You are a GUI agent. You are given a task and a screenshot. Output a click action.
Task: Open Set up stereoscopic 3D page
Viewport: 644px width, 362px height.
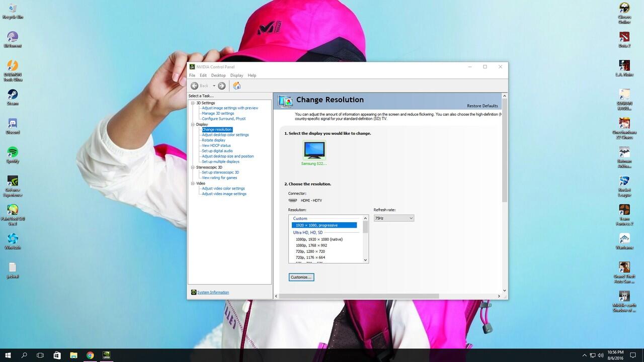220,172
